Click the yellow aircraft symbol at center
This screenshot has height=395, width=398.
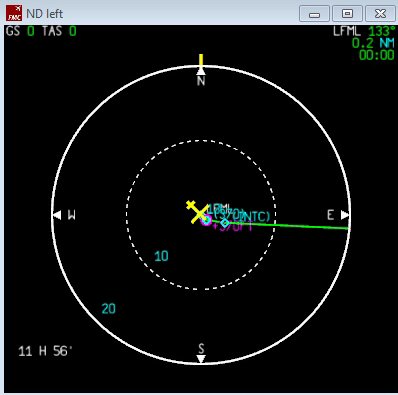pos(197,212)
